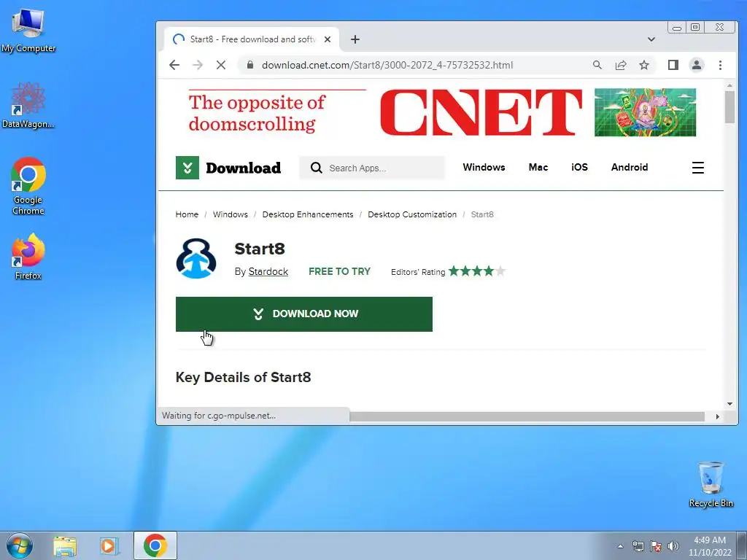Open the Action Center flag icon
The width and height of the screenshot is (747, 560).
pyautogui.click(x=656, y=546)
